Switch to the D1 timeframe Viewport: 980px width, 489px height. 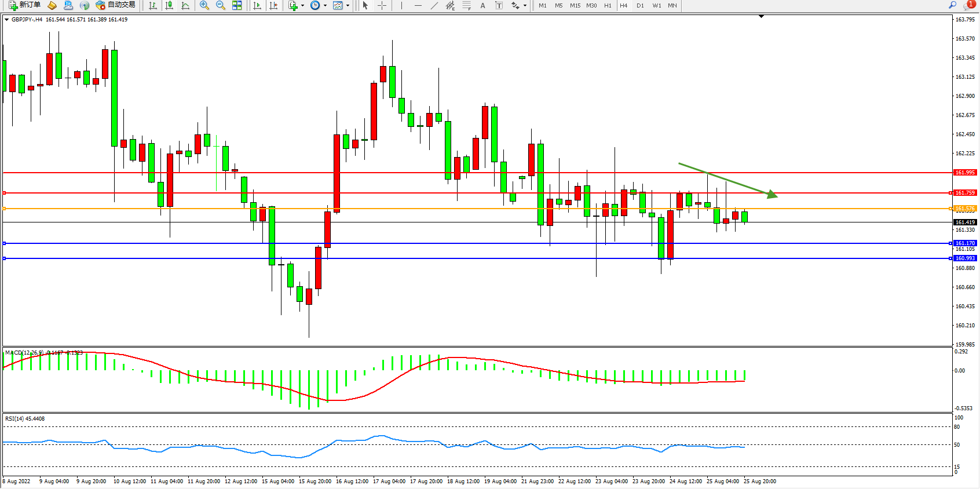click(640, 5)
